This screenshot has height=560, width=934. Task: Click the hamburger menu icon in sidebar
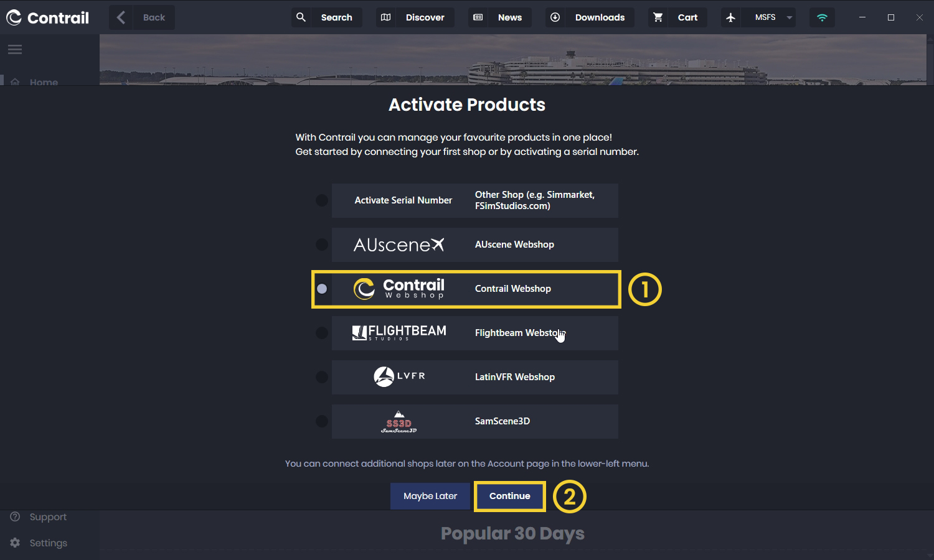(15, 49)
